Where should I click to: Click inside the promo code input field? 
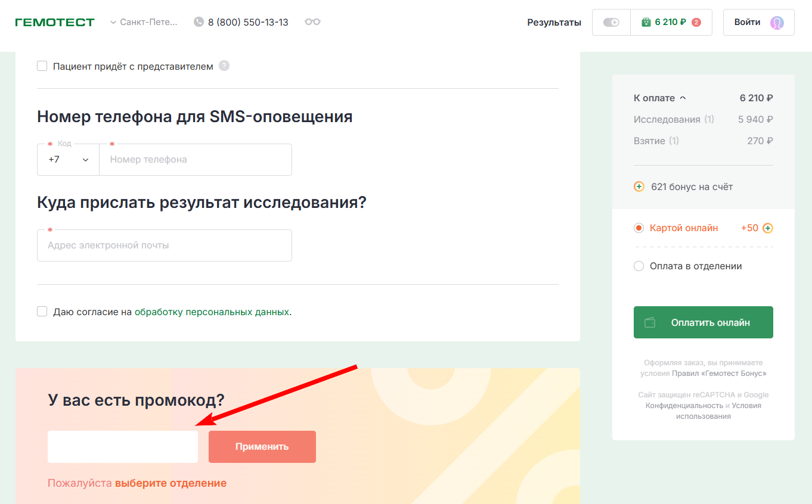122,446
